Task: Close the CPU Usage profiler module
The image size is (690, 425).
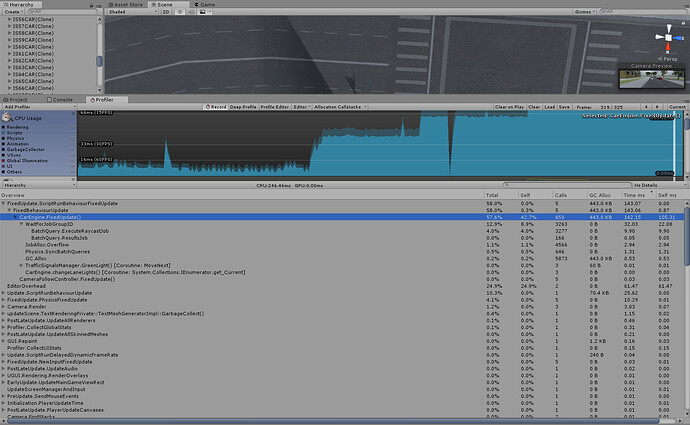Action: [x=73, y=114]
